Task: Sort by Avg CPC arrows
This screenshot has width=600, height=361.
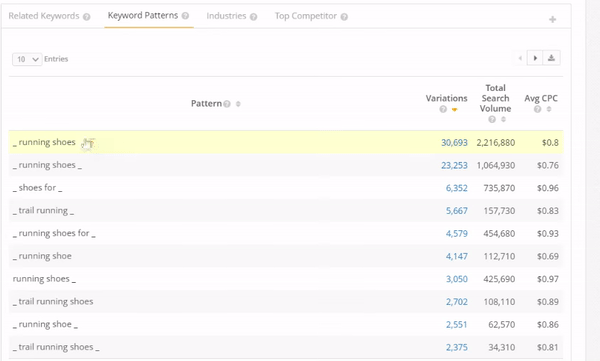Action: pyautogui.click(x=549, y=109)
